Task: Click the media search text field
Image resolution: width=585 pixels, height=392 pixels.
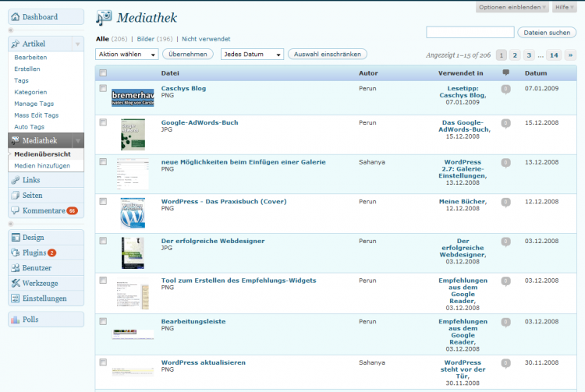Action: pos(470,32)
